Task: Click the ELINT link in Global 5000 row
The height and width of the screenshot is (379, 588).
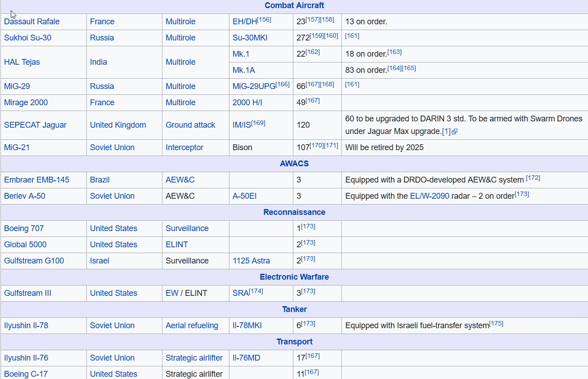Action: 177,245
